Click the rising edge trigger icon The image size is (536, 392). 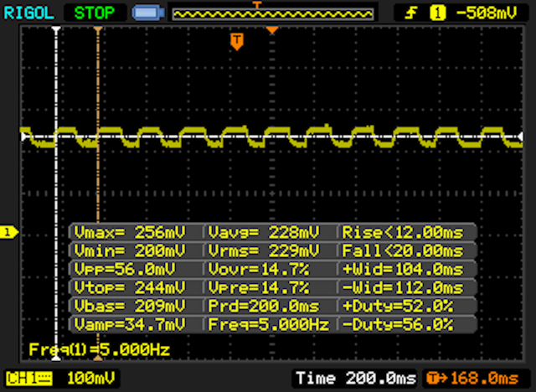point(411,13)
